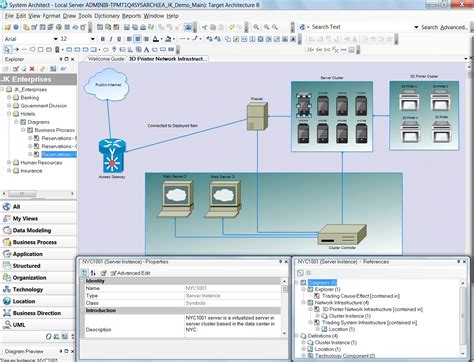Click the globe search scope icon
The width and height of the screenshot is (474, 362).
302,27
